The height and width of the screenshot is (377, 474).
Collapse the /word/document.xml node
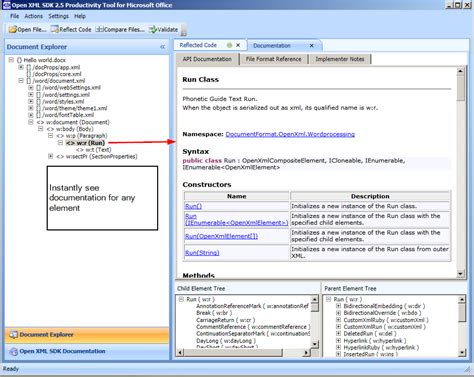tap(21, 81)
